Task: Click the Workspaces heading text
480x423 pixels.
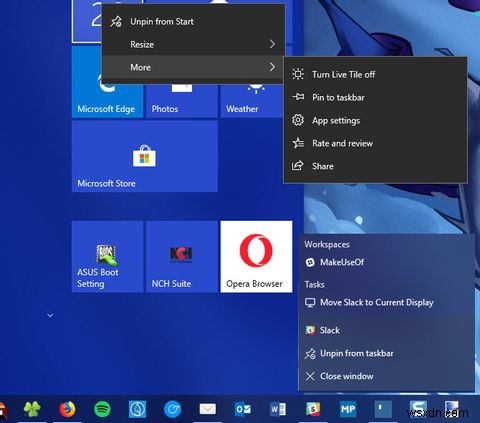Action: tap(327, 245)
